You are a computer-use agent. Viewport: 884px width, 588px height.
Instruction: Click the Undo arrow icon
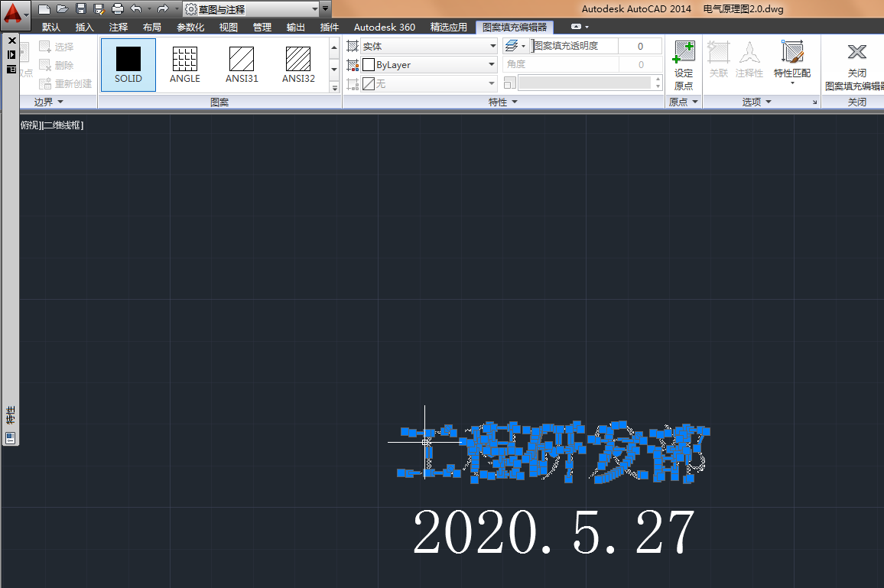[x=135, y=9]
